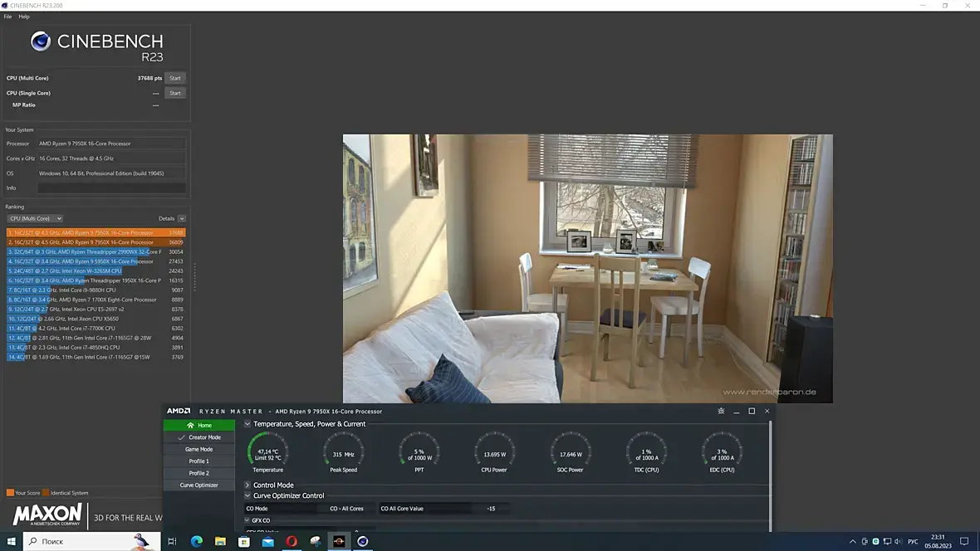Open the volume control in system tray

coord(898,542)
